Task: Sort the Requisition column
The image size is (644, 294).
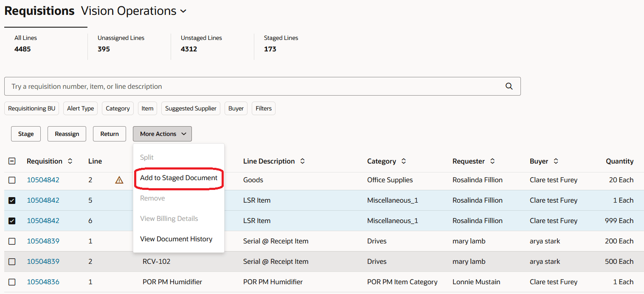Action: coord(70,161)
